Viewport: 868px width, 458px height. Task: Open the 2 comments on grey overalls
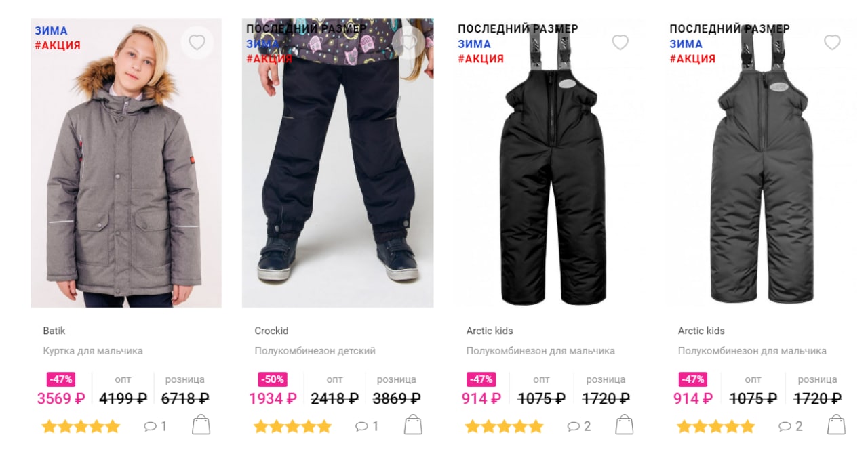pyautogui.click(x=791, y=426)
